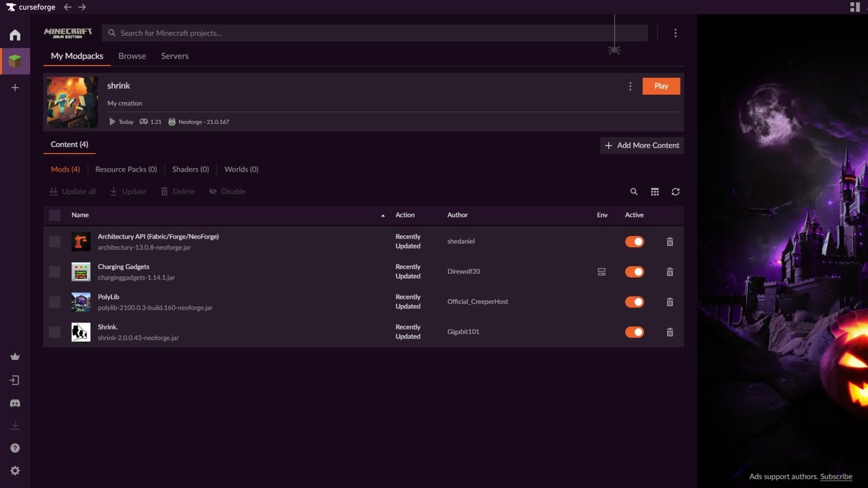Viewport: 868px width, 488px height.
Task: Click into Search for Minecraft projects field
Action: coord(374,33)
